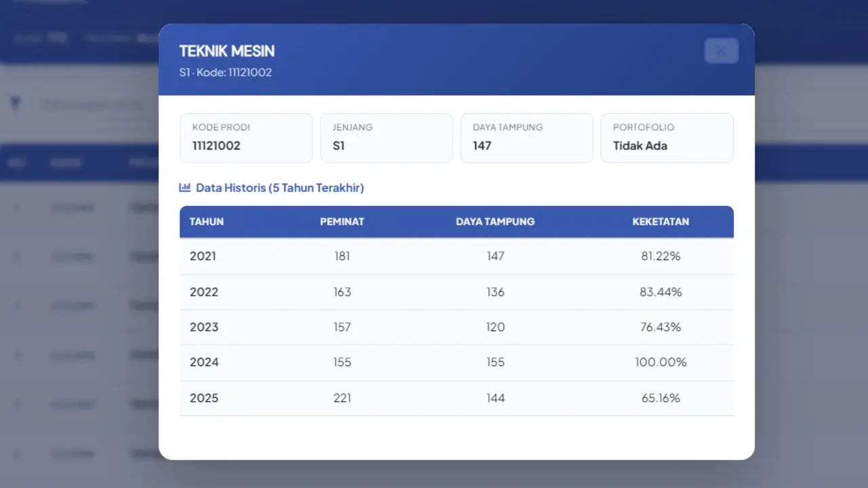The image size is (868, 488).
Task: Click the bar chart icon beside Data Historis
Action: click(184, 188)
